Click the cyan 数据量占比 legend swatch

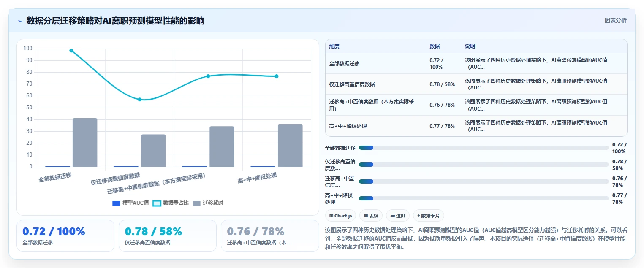pos(157,203)
